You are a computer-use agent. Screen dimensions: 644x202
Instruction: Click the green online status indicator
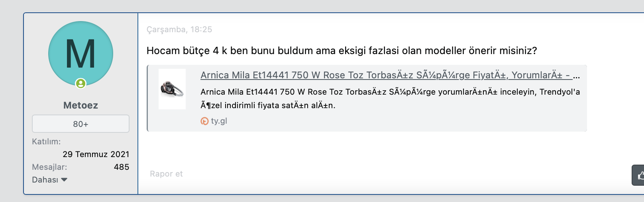[x=81, y=84]
